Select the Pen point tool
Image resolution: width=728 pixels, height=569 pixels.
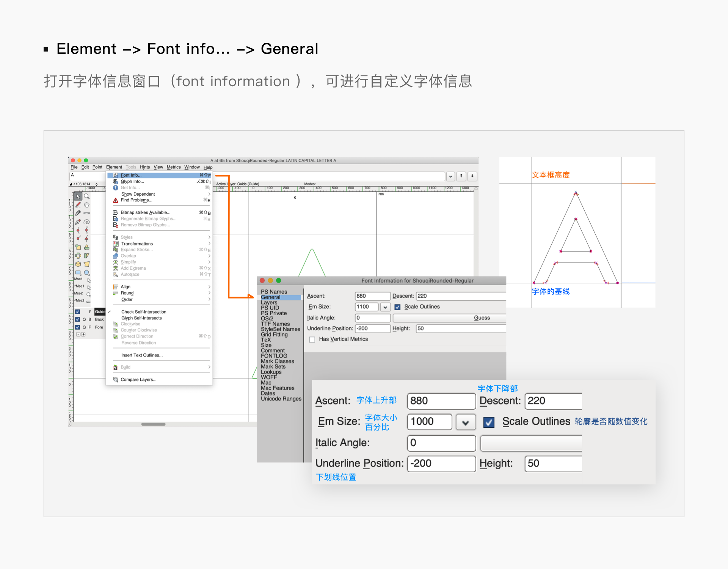(x=78, y=222)
